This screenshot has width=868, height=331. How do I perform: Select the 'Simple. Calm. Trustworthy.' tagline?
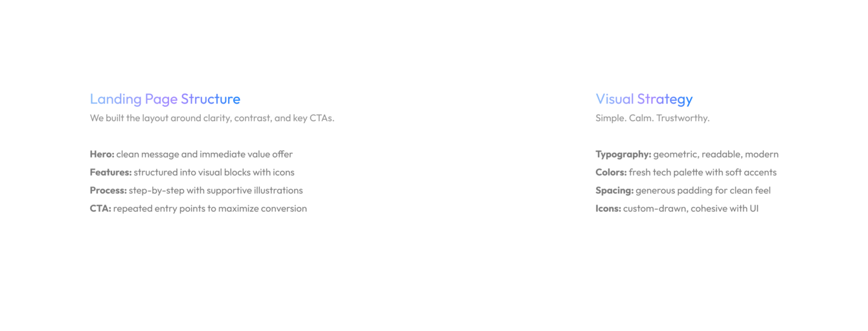652,118
